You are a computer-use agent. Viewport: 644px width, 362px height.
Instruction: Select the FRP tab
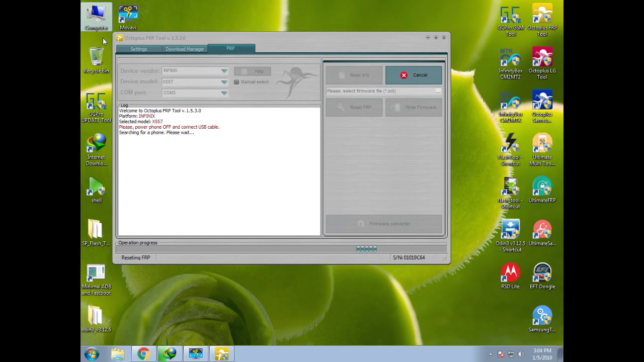click(x=231, y=48)
